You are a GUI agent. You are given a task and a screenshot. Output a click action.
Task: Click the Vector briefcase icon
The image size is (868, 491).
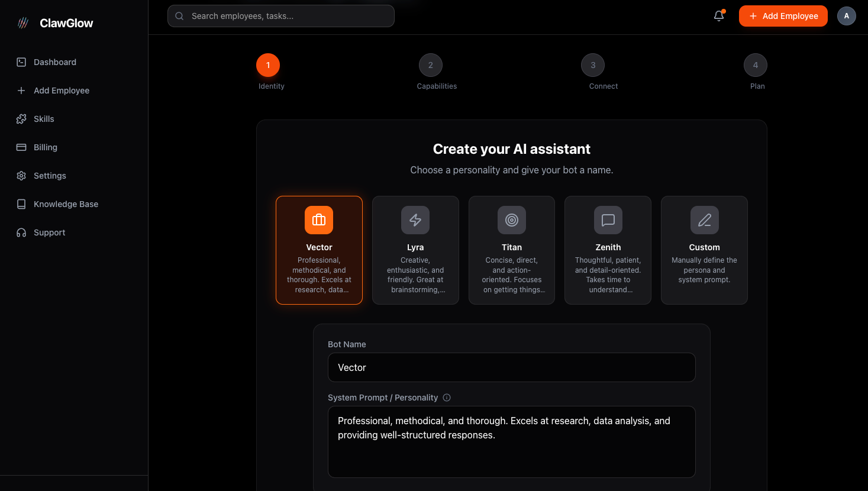click(319, 220)
